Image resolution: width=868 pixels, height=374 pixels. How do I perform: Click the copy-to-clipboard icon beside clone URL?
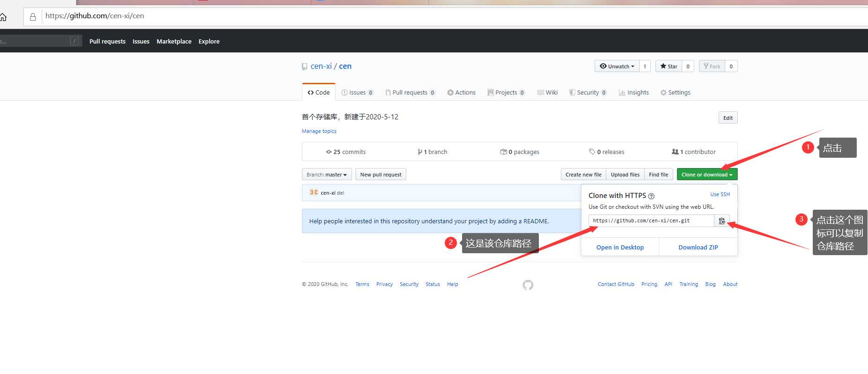[x=721, y=221]
